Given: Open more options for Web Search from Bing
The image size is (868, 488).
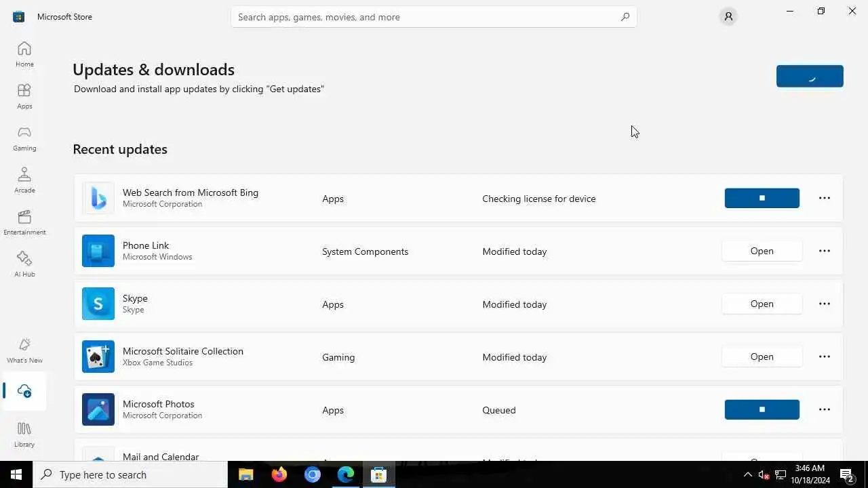Looking at the screenshot, I should 825,198.
